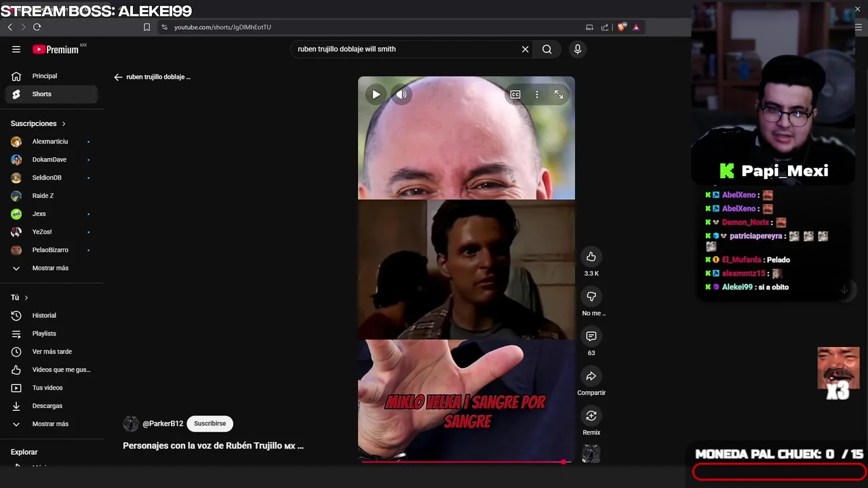Open the SeldionDB subscription channel

click(x=52, y=178)
